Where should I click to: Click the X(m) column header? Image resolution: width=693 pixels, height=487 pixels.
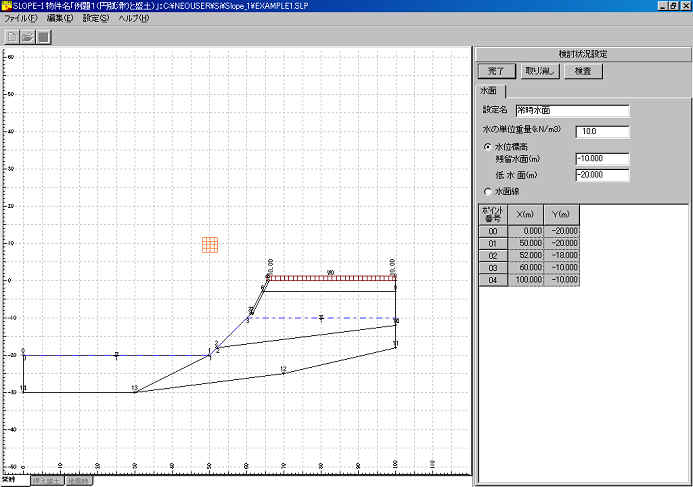pyautogui.click(x=525, y=215)
